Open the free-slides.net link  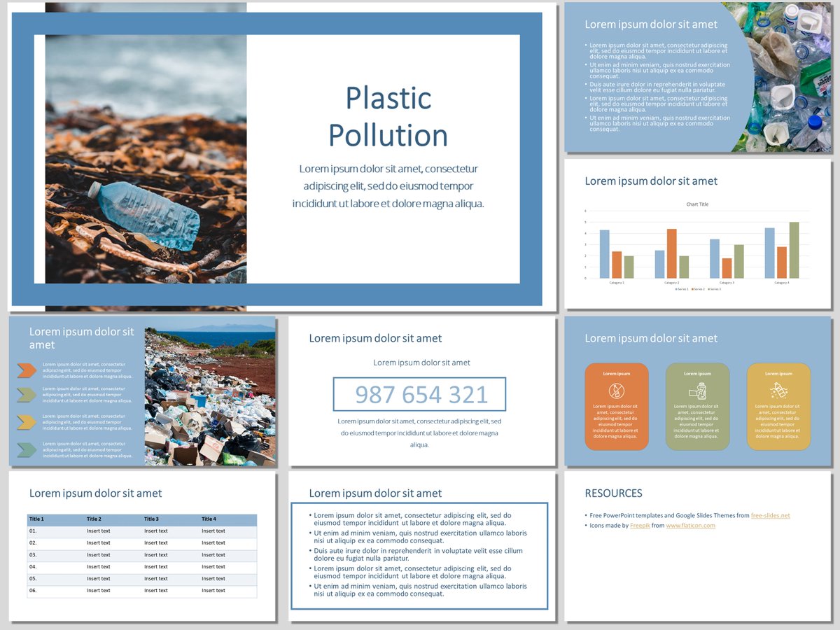tap(770, 515)
